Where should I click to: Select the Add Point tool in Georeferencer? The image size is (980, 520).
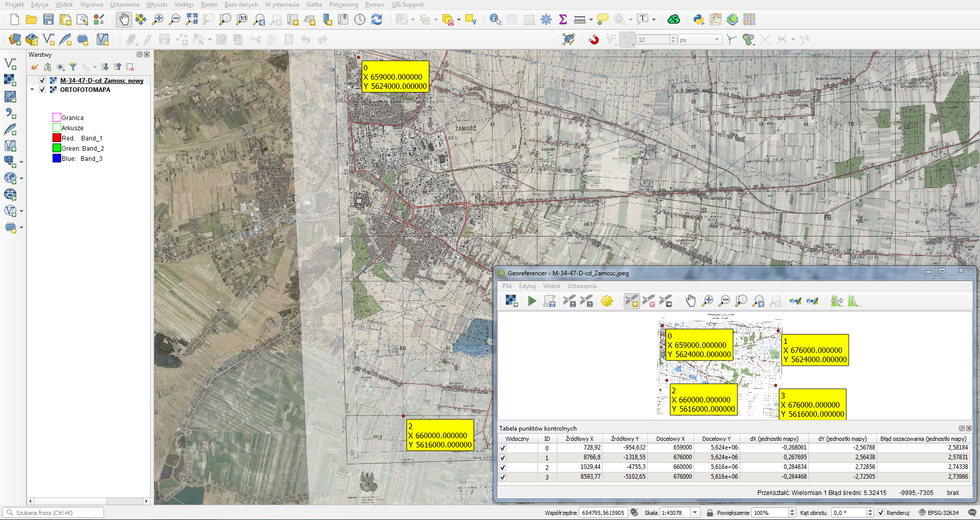click(631, 301)
